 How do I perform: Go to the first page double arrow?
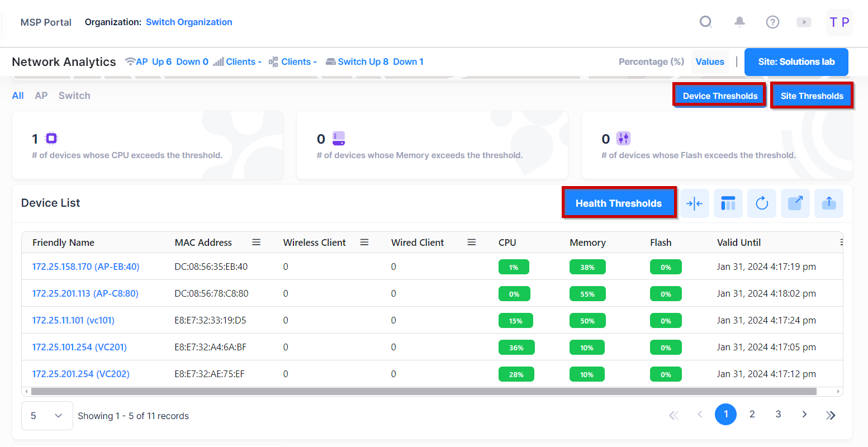(673, 415)
